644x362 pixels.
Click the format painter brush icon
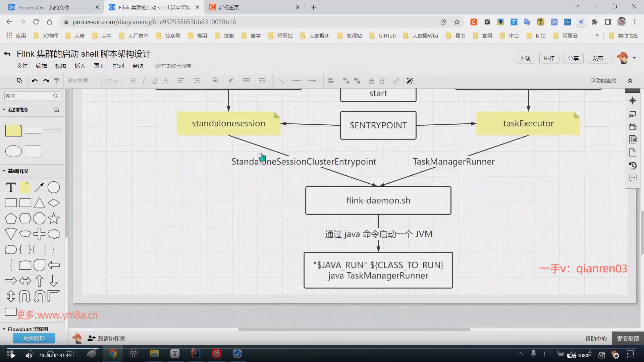[57, 81]
